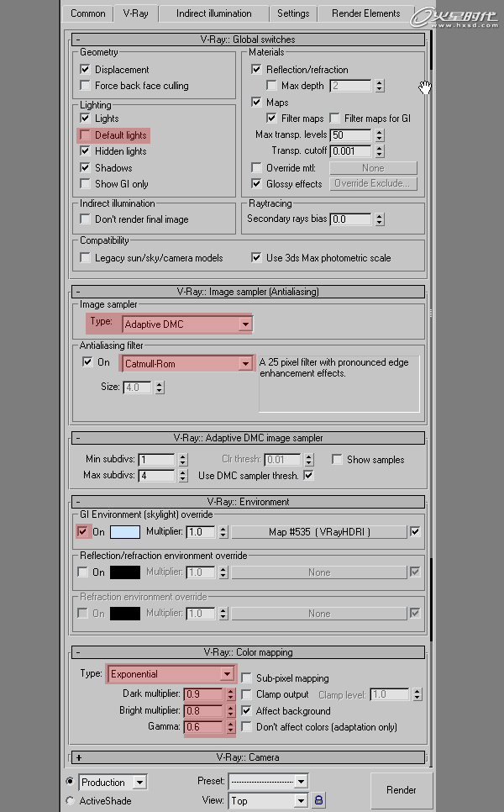Toggle the Hidden lights checkbox
504x812 pixels.
(x=86, y=151)
